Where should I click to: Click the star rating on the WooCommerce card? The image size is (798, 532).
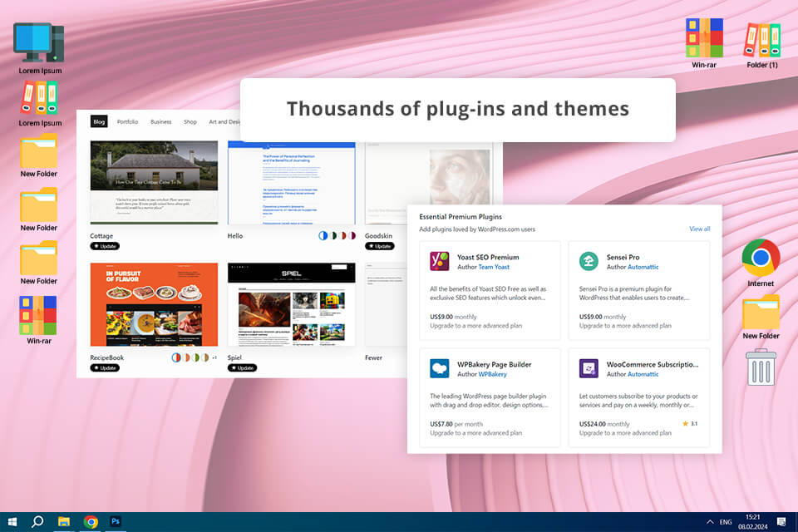(690, 424)
